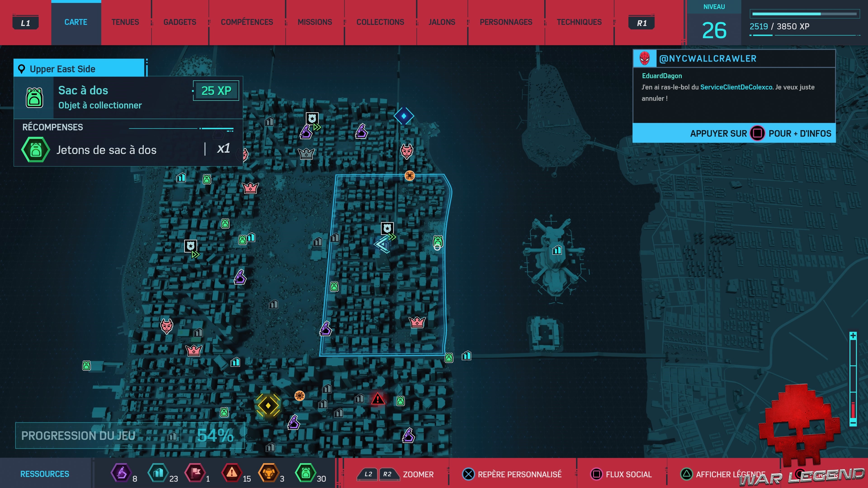Select the blue diamond side mission marker
The width and height of the screenshot is (868, 488).
pyautogui.click(x=404, y=116)
